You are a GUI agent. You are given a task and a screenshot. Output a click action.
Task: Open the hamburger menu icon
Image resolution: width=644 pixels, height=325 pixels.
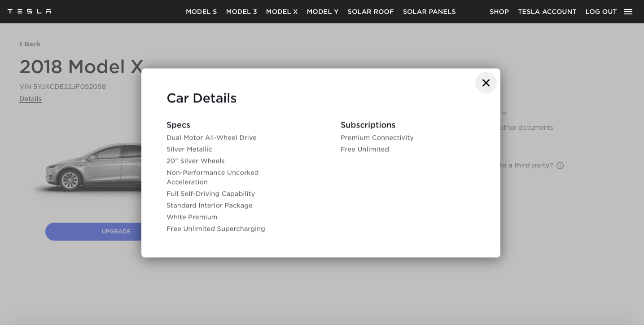[628, 12]
